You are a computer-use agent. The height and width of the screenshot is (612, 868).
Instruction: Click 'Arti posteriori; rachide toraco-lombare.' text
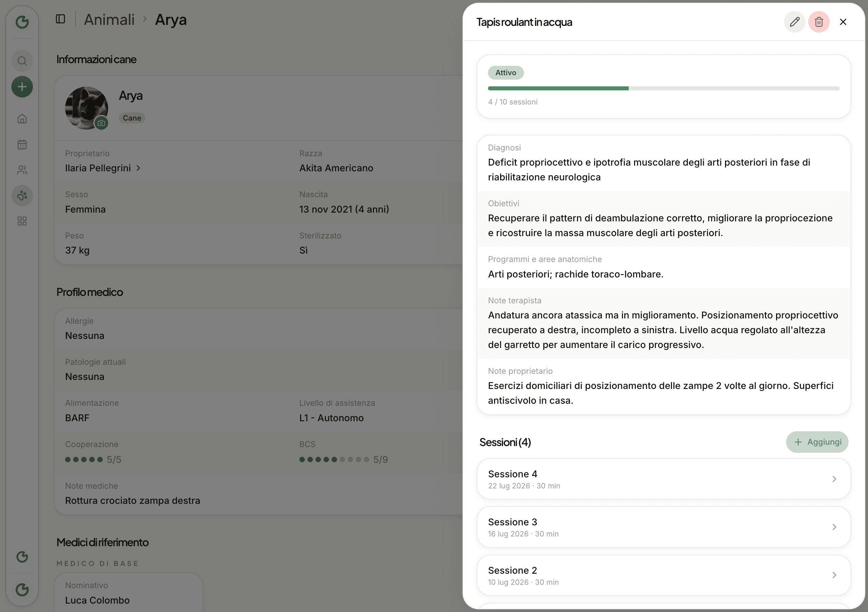coord(576,274)
